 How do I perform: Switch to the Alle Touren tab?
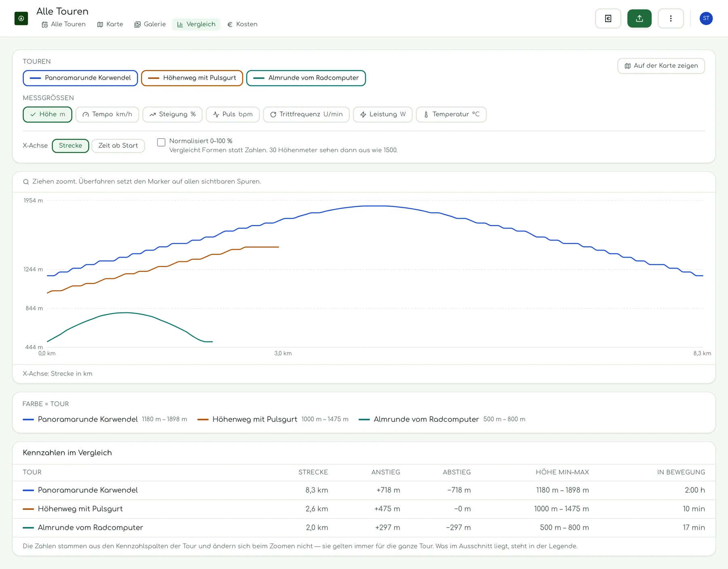click(63, 24)
